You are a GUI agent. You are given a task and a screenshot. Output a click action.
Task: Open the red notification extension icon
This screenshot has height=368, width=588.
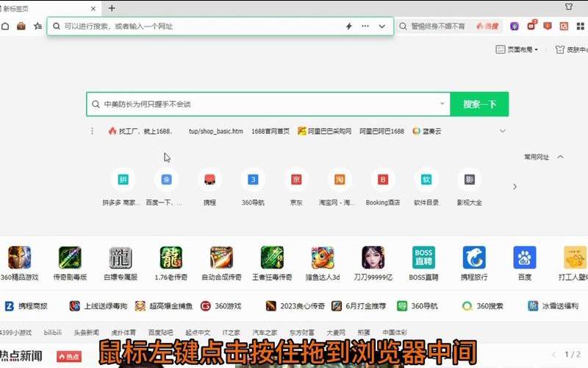[x=531, y=26]
